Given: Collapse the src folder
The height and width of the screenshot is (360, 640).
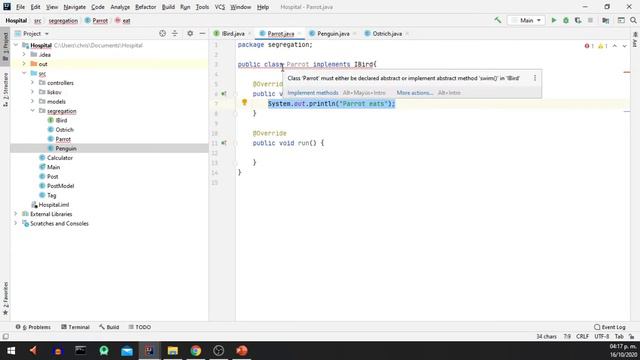Looking at the screenshot, I should pyautogui.click(x=24, y=73).
